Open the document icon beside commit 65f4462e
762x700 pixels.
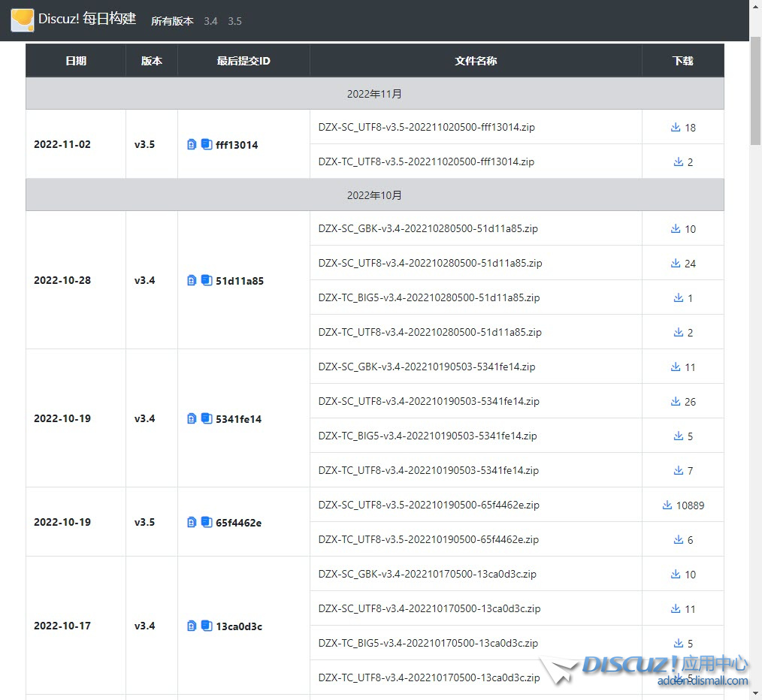click(x=192, y=522)
